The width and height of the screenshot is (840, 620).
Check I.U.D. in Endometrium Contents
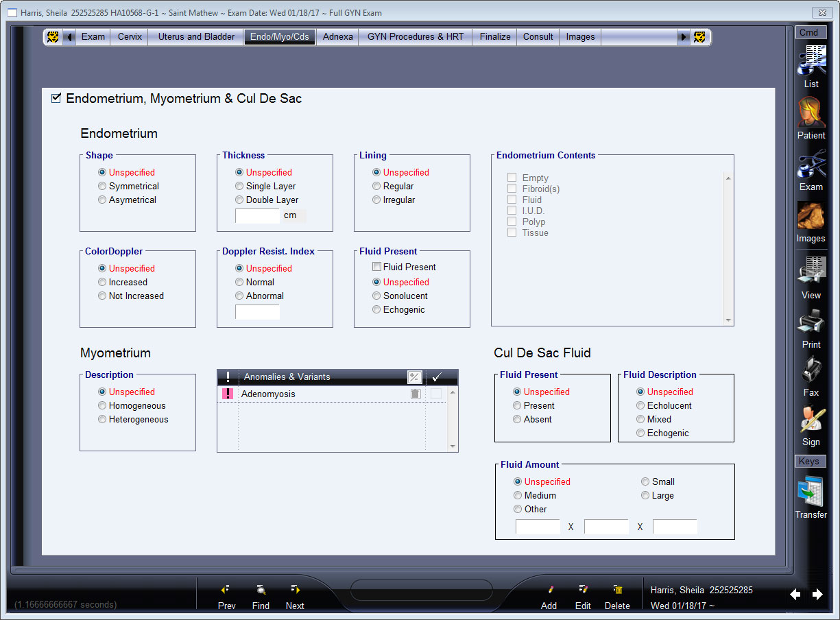click(x=512, y=211)
